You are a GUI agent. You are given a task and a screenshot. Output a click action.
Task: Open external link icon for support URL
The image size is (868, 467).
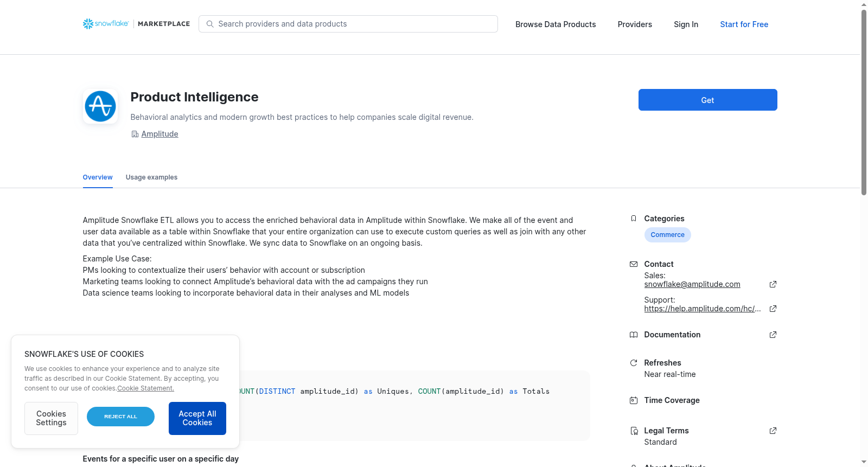[x=773, y=309]
